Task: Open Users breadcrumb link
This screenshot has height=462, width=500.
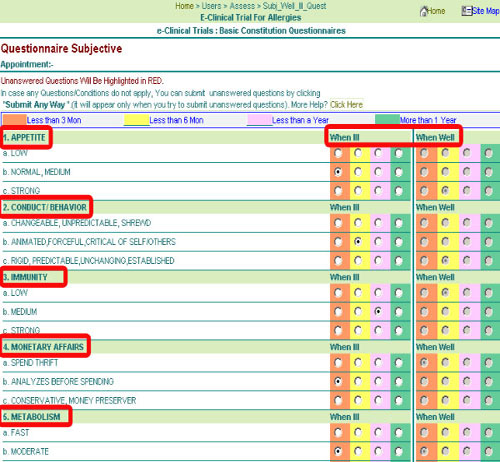Action: tap(211, 6)
